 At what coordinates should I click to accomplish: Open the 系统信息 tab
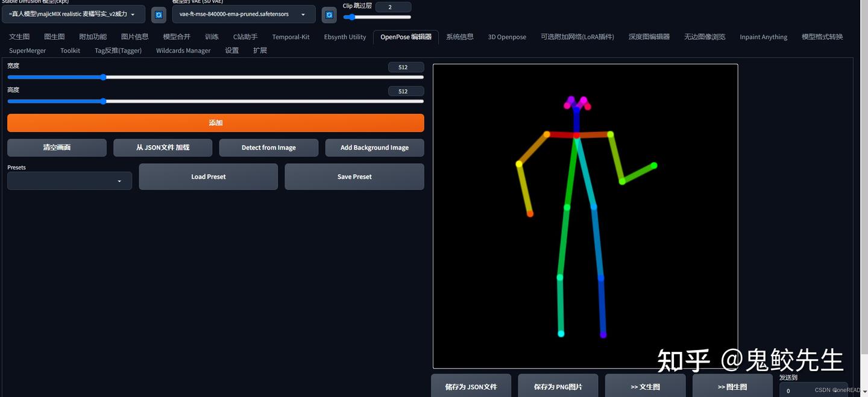[461, 37]
